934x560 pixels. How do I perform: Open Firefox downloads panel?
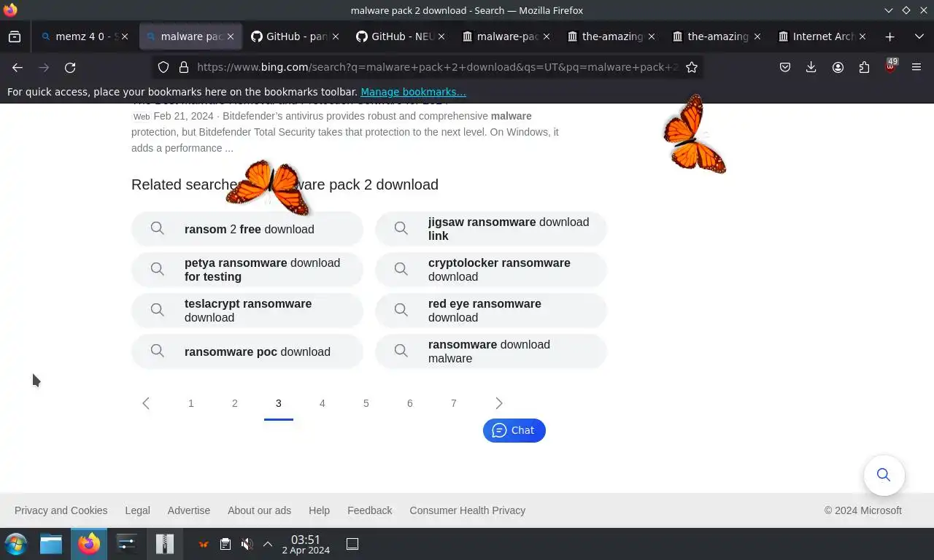pyautogui.click(x=811, y=67)
